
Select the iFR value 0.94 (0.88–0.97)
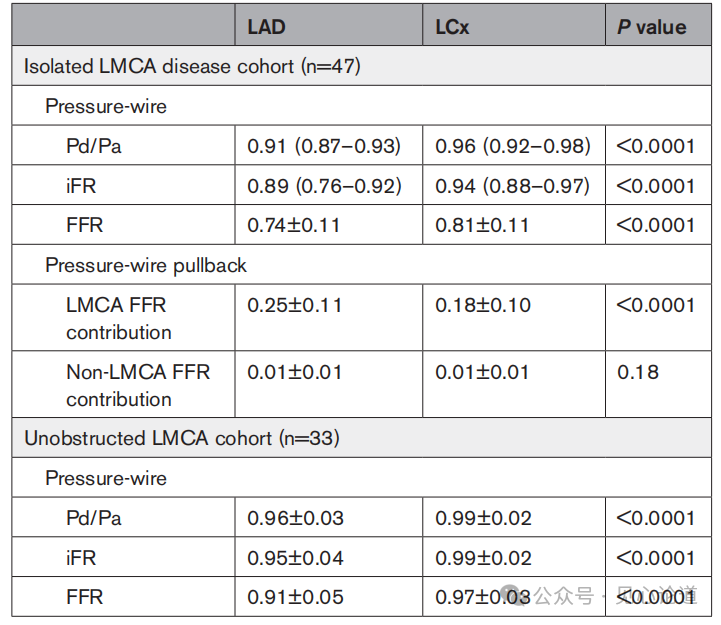coord(512,186)
